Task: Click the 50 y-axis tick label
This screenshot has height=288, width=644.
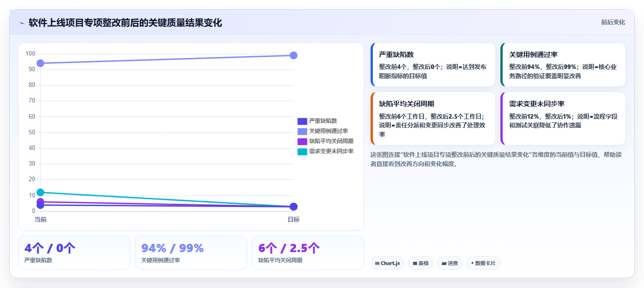Action: point(32,132)
